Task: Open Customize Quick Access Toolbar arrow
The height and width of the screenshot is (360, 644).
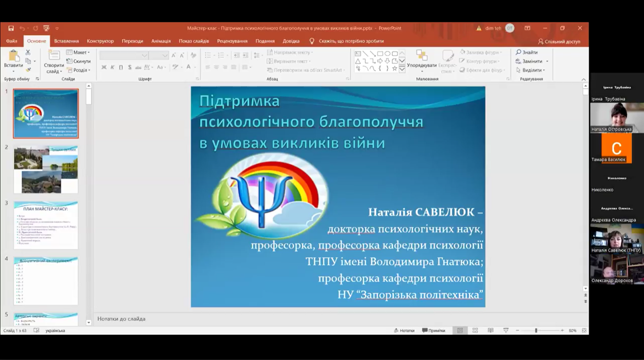Action: pos(57,28)
